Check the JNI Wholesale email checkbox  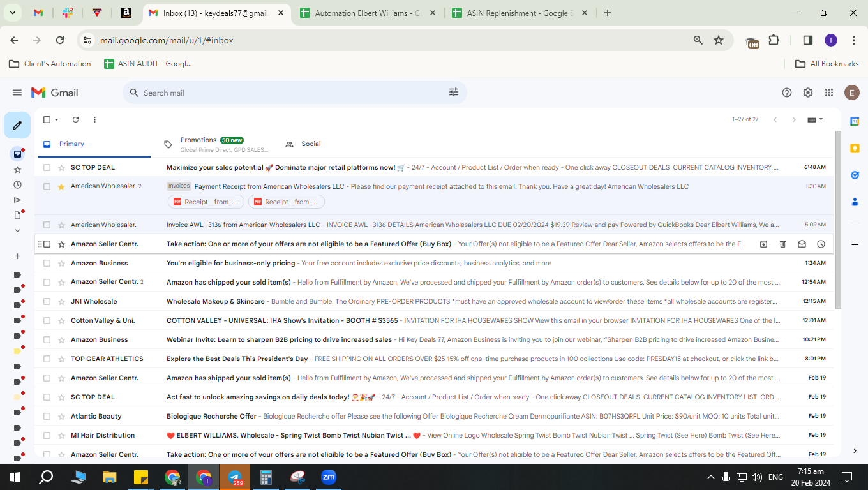pyautogui.click(x=47, y=301)
